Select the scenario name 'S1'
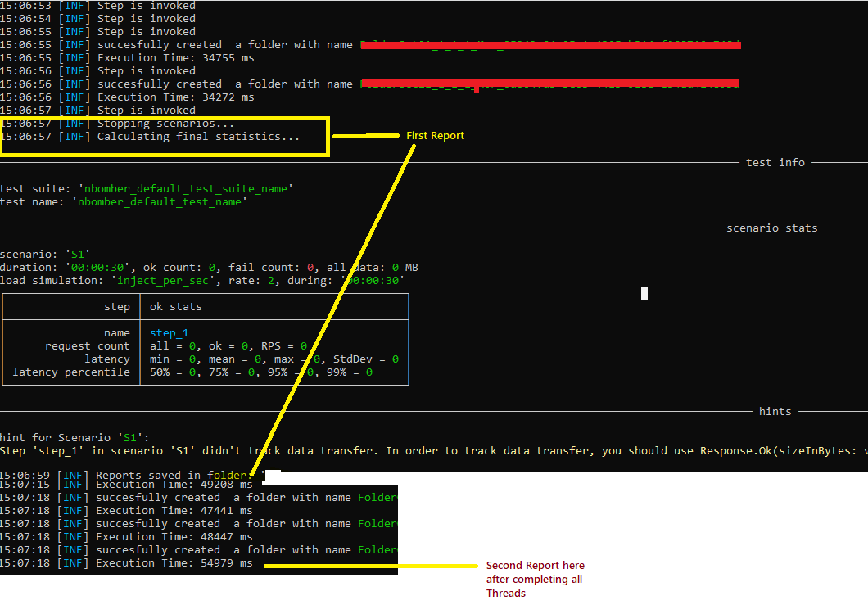 pyautogui.click(x=77, y=253)
